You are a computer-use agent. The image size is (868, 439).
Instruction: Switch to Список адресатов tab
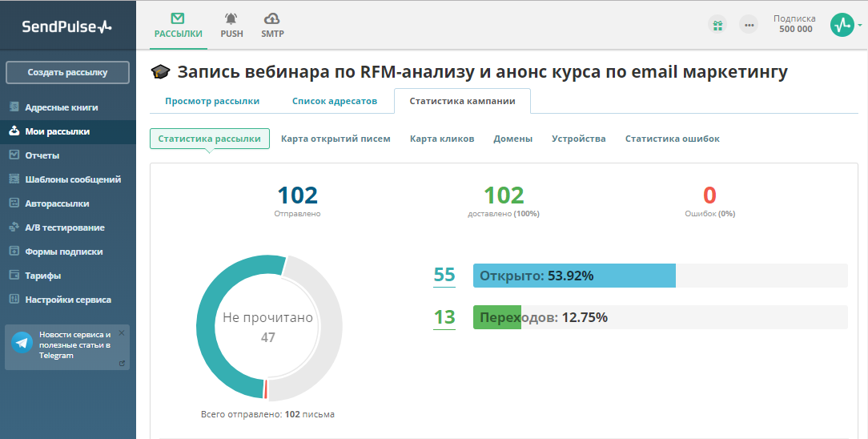334,101
